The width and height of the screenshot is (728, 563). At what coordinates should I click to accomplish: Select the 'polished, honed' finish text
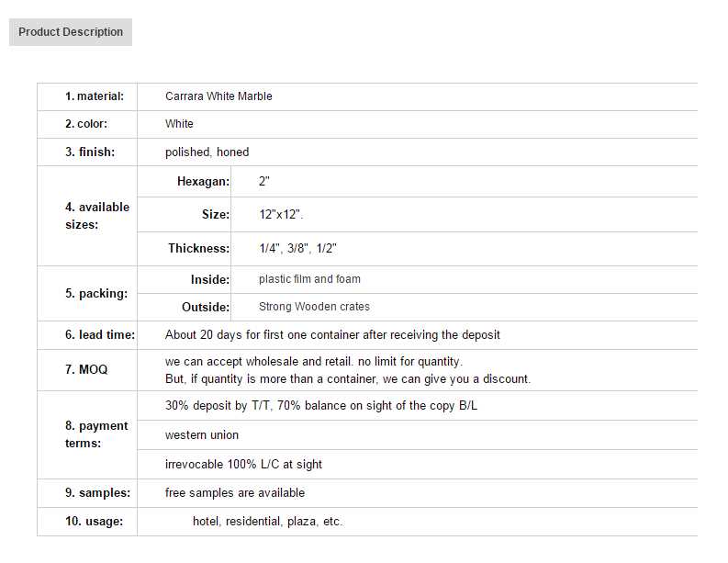point(207,152)
